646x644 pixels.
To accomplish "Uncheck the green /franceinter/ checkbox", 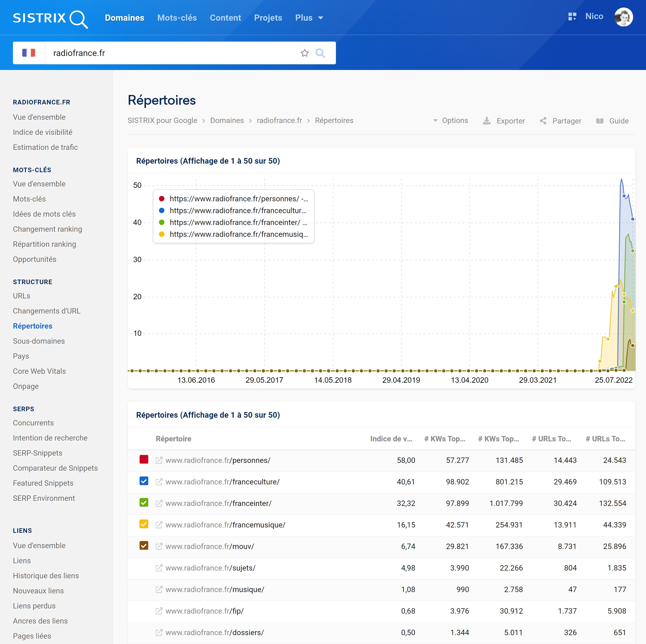I will click(144, 502).
